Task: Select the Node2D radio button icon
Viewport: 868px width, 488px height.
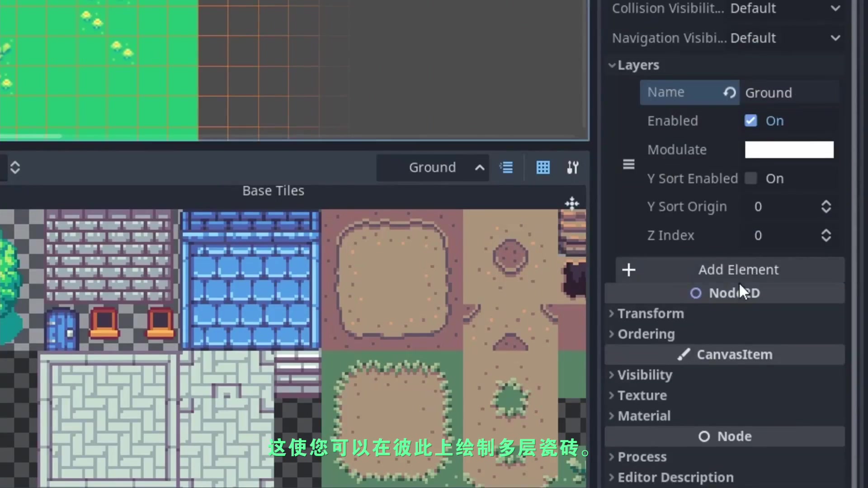Action: (x=696, y=292)
